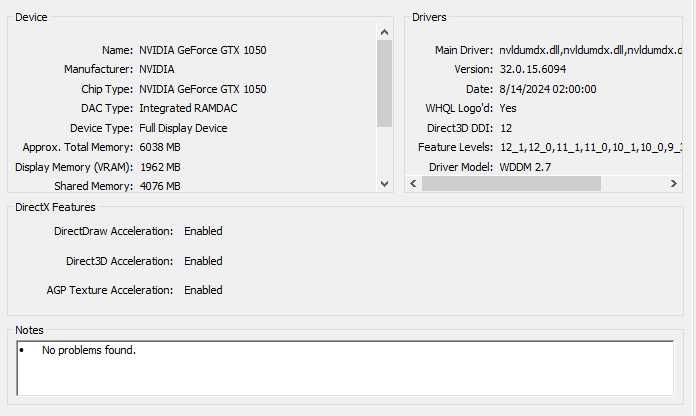The width and height of the screenshot is (696, 416).
Task: Click the Chip Type value GeForce GTX 1050
Action: (203, 89)
